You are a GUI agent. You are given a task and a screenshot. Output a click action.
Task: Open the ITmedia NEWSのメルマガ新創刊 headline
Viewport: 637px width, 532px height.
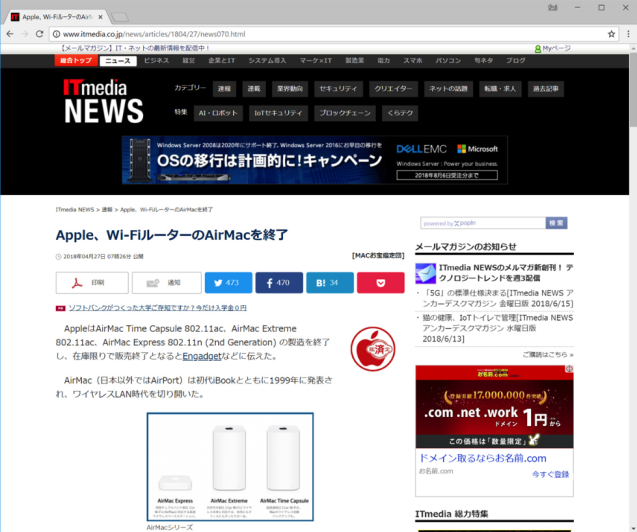[x=506, y=273]
